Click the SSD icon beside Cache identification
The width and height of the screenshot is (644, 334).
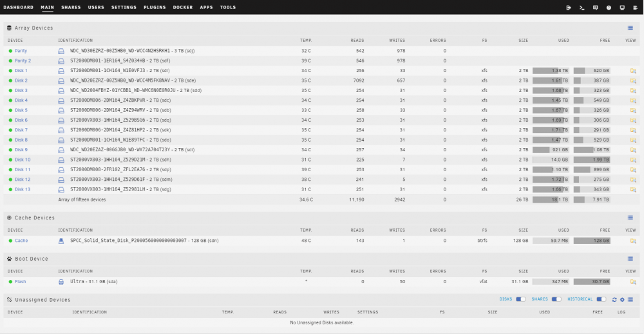pos(61,241)
